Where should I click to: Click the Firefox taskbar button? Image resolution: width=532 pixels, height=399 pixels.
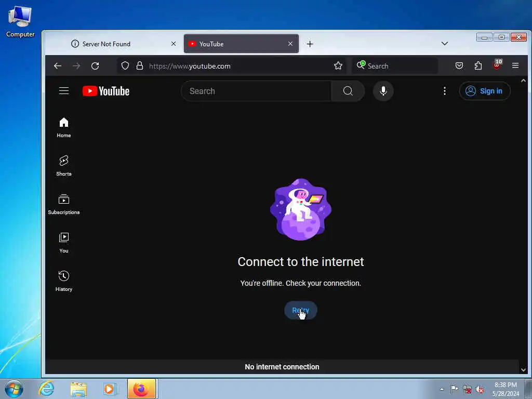pos(141,389)
